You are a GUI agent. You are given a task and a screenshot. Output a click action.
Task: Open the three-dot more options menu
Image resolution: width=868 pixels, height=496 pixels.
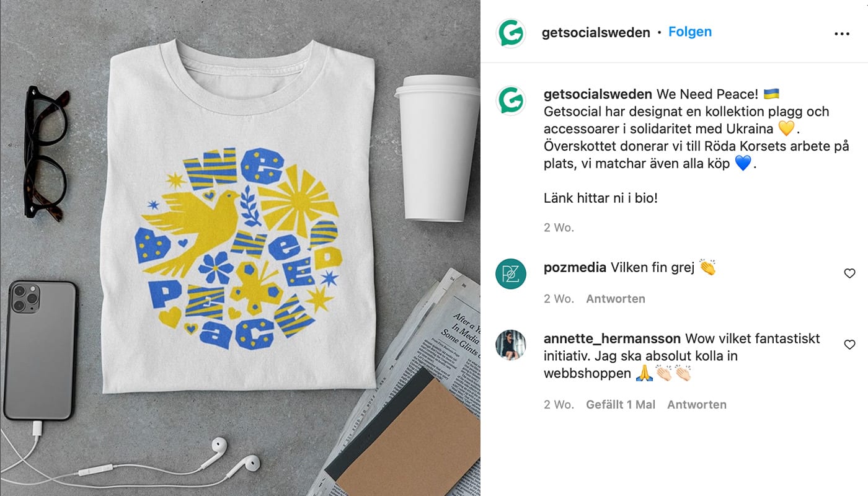click(842, 33)
